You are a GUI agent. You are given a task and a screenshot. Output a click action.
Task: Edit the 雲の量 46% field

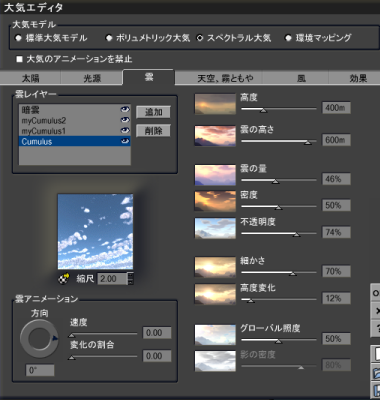point(336,179)
